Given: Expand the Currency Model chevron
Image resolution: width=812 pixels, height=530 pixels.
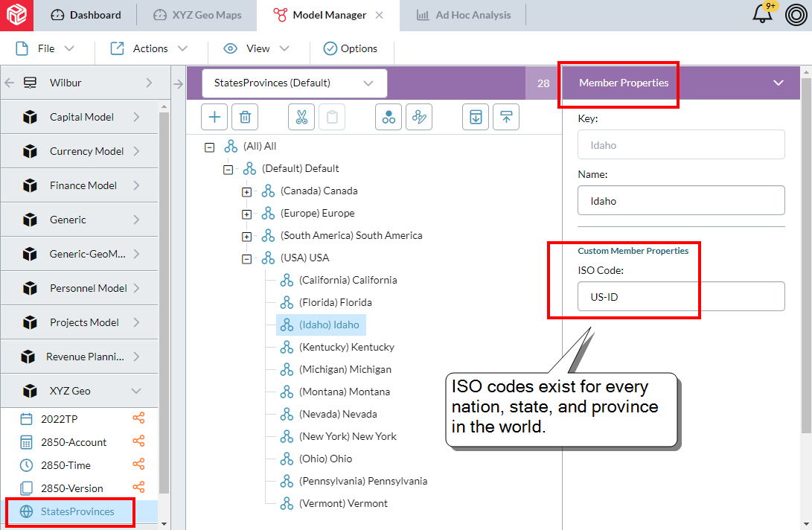Looking at the screenshot, I should click(137, 151).
